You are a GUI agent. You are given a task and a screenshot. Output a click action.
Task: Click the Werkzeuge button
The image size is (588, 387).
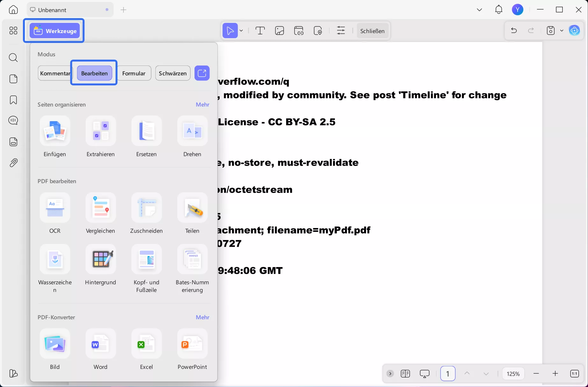[55, 31]
